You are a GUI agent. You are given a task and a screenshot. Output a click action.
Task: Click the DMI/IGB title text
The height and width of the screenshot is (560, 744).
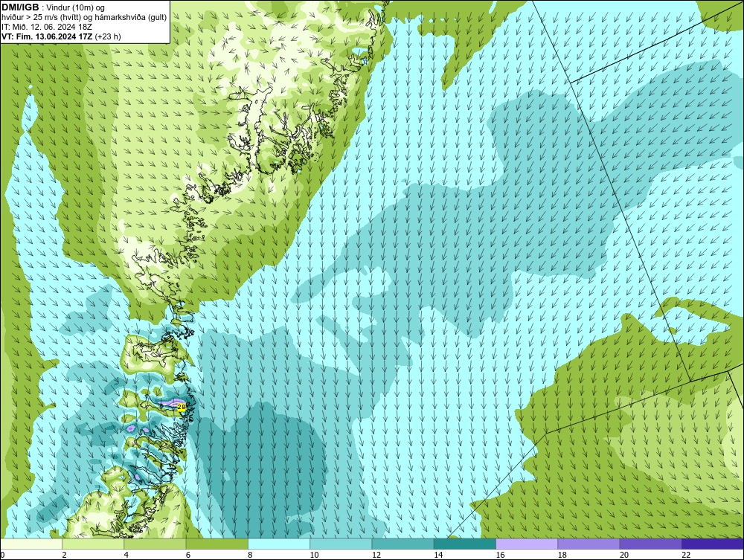tap(20, 7)
